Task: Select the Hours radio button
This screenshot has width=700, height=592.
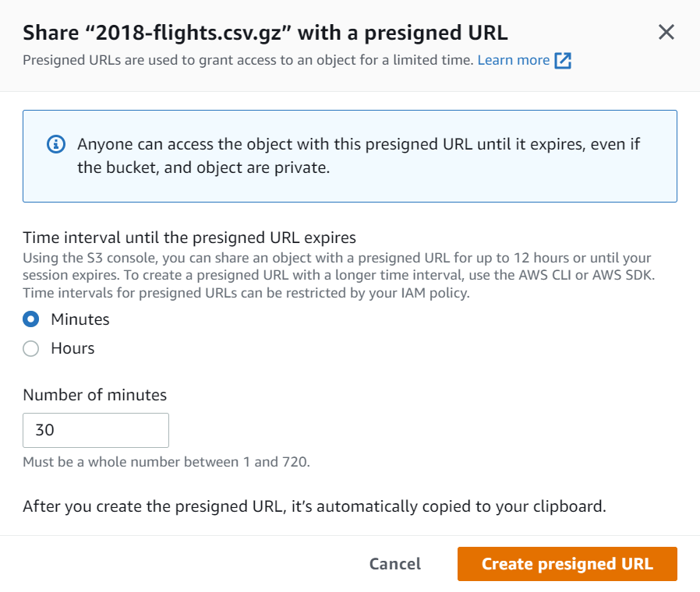Action: [31, 349]
